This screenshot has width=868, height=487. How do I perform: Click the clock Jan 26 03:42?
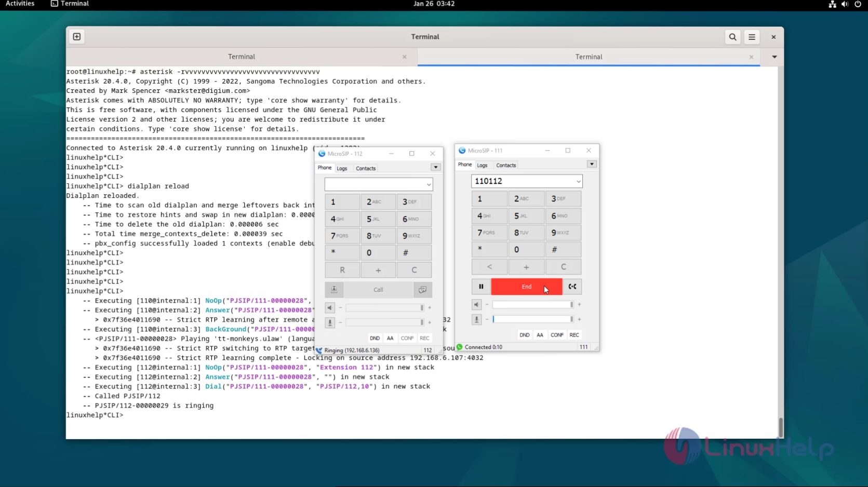point(434,4)
